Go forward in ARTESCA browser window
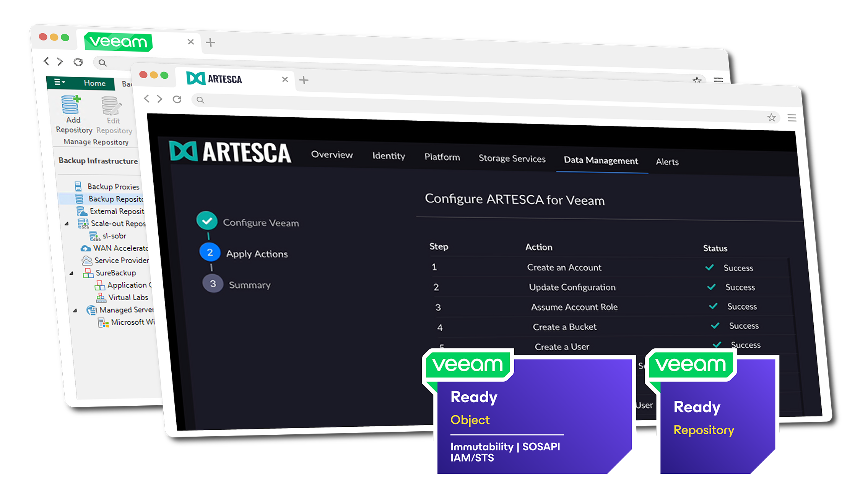Image resolution: width=868 pixels, height=484 pixels. (160, 99)
